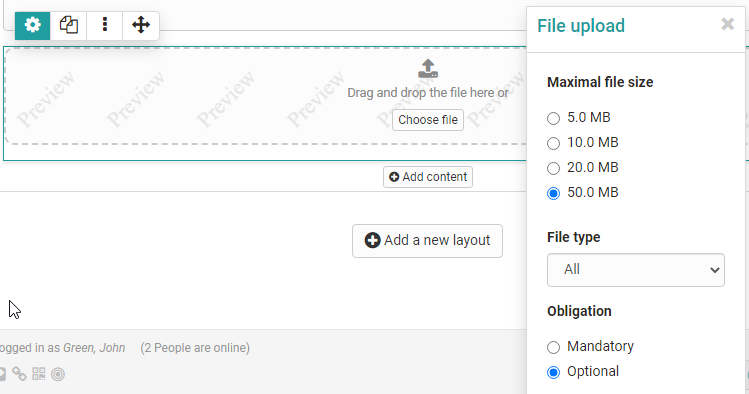This screenshot has width=749, height=394.
Task: Duplicate element with the copy icon
Action: (x=68, y=25)
